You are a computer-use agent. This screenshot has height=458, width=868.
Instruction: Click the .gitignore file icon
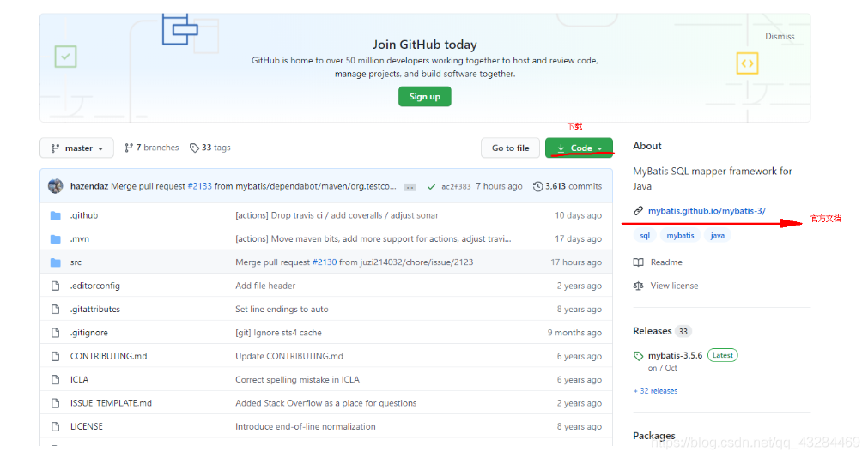55,333
